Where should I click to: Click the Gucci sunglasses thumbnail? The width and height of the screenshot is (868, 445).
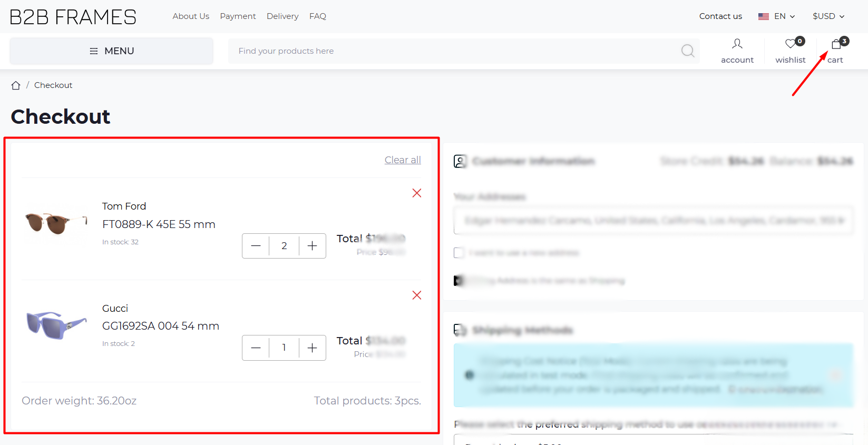[56, 325]
